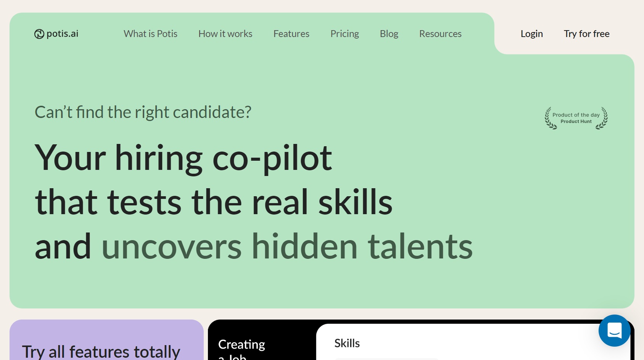644x360 pixels.
Task: View the Pricing page
Action: (345, 34)
